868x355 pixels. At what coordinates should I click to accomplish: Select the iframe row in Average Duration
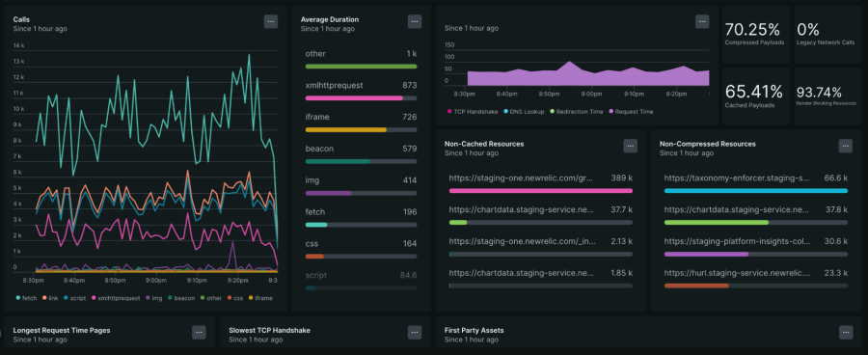click(361, 123)
